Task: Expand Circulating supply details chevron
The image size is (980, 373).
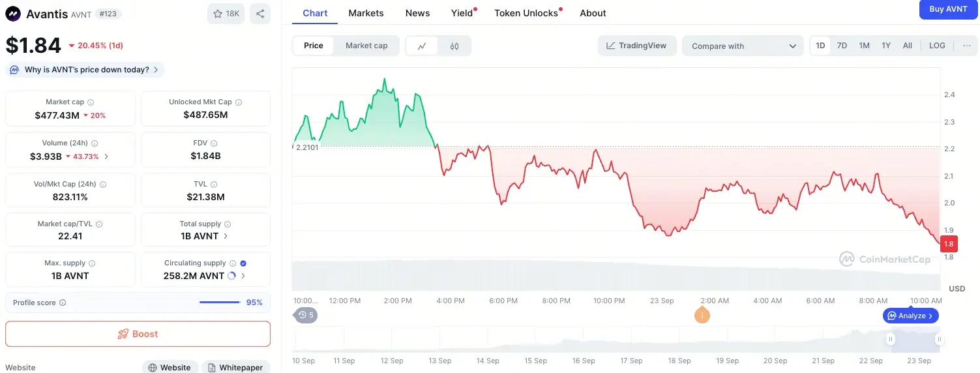Action: coord(243,276)
